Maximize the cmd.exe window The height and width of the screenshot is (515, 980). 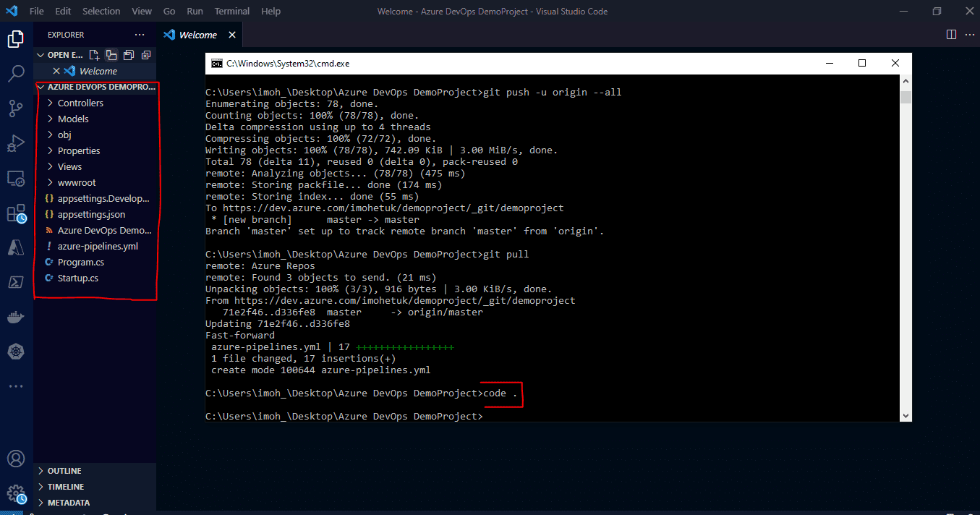[862, 63]
